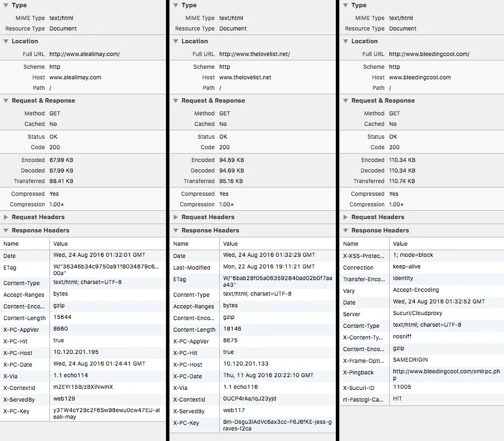
Task: Select X-Sucuri-ID value 11005
Action: (x=402, y=387)
